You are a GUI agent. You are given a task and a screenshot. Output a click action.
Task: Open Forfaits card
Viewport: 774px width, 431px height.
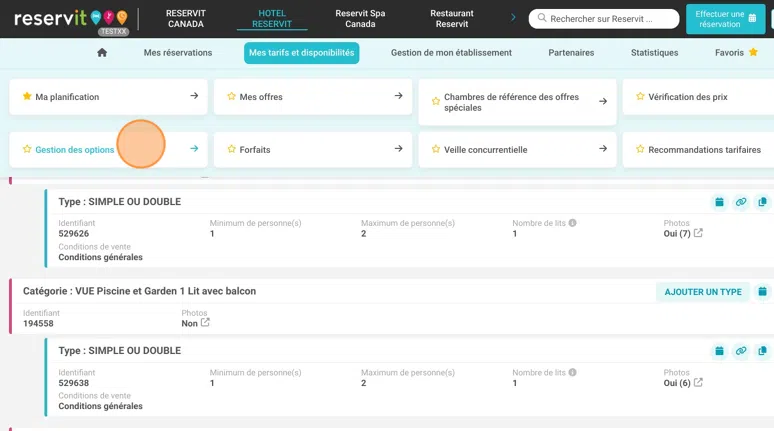pyautogui.click(x=313, y=150)
